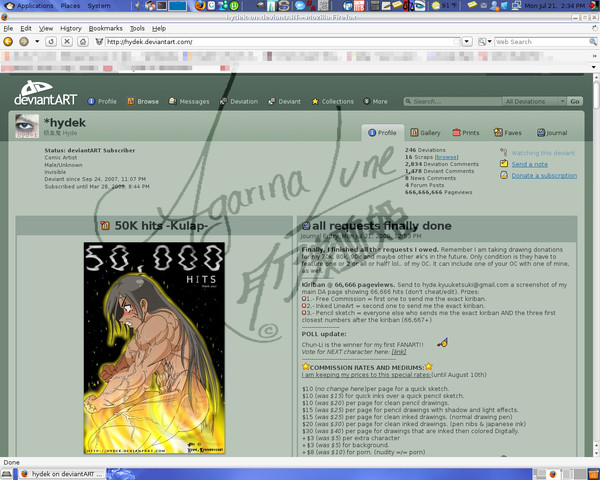Click the Go search button

[x=574, y=101]
